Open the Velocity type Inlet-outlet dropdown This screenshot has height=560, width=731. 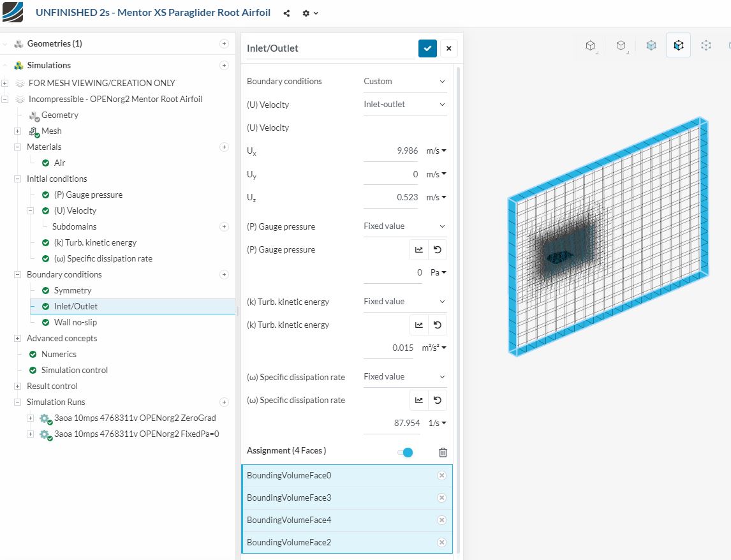pyautogui.click(x=404, y=105)
